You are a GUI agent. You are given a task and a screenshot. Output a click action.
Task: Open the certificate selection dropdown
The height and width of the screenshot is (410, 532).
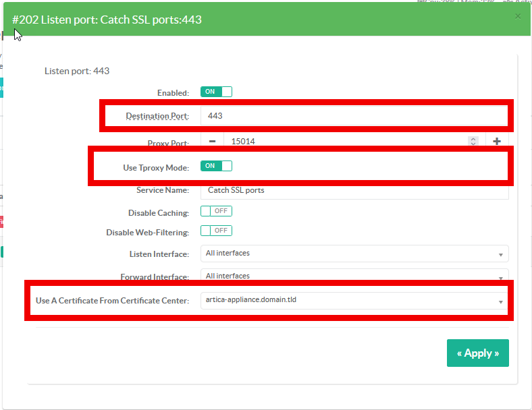[354, 300]
